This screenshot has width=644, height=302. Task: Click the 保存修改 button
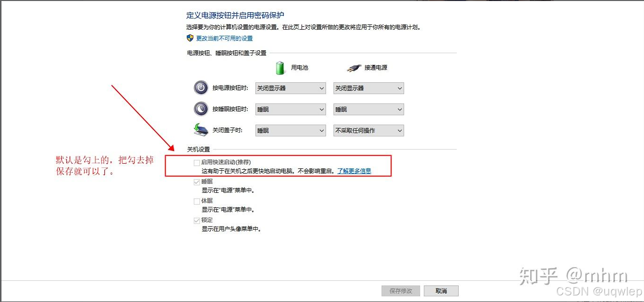click(401, 291)
